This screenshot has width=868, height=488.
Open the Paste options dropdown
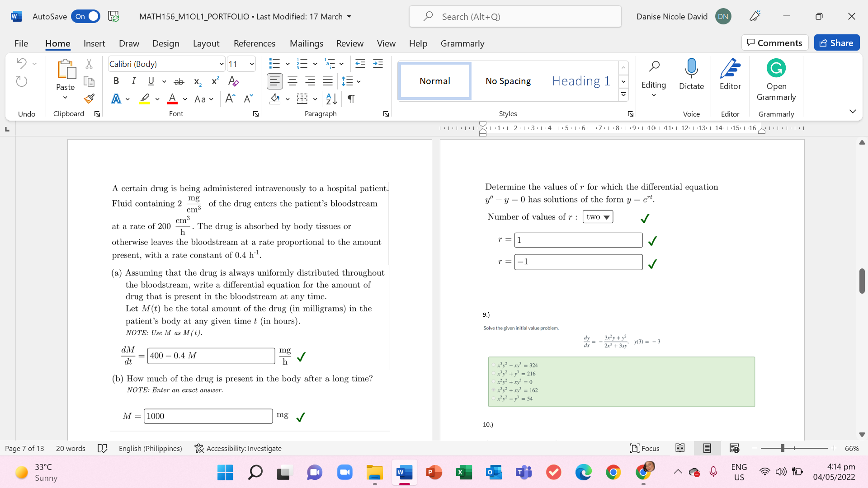pyautogui.click(x=65, y=98)
